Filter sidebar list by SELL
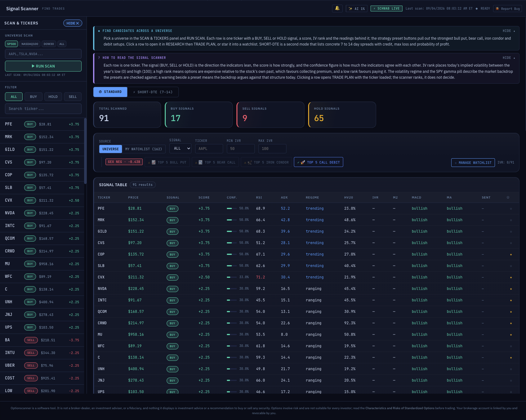This screenshot has height=420, width=526. [73, 97]
